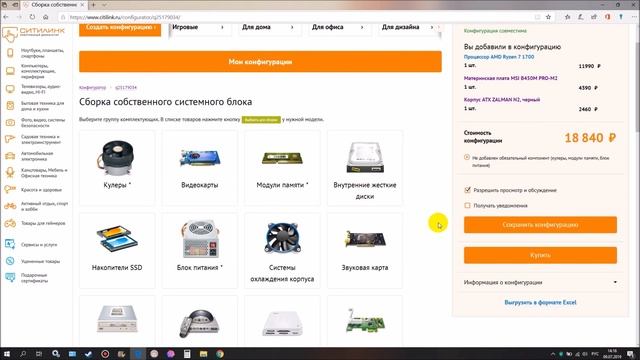
Task: Click the browser Home icon
Action: pos(46,17)
